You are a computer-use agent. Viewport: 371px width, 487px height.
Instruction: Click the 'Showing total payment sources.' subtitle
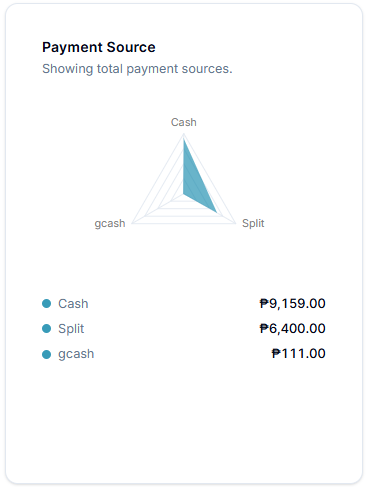(x=137, y=69)
